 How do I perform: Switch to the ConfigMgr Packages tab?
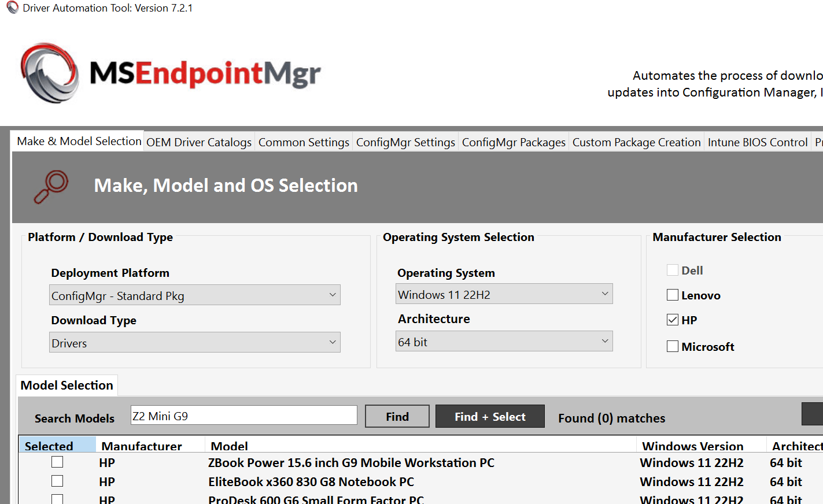(513, 142)
